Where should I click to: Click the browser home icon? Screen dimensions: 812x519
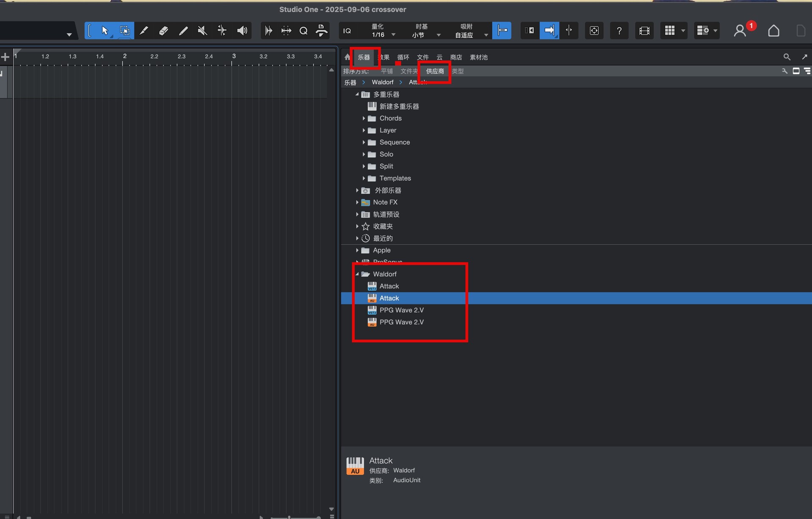pos(347,57)
